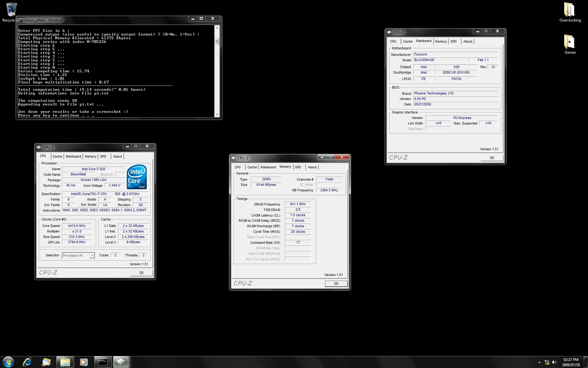588x368 pixels.
Task: Launch Internet Explorer from the taskbar
Action: click(27, 362)
